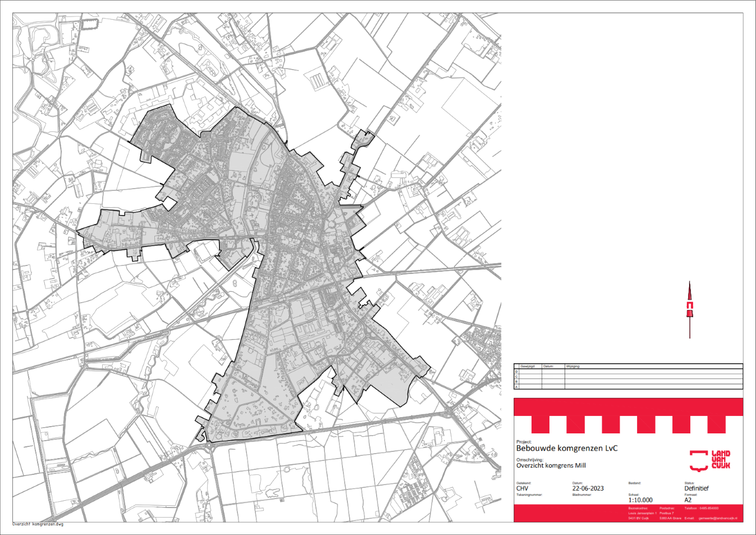
Task: Select revision row D in the table
Action: 516,372
